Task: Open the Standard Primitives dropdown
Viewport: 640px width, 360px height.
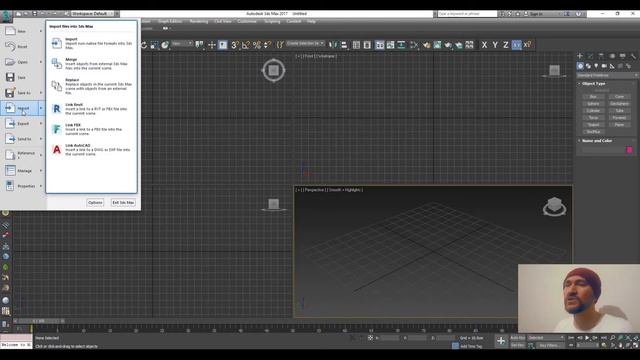Action: coord(607,76)
